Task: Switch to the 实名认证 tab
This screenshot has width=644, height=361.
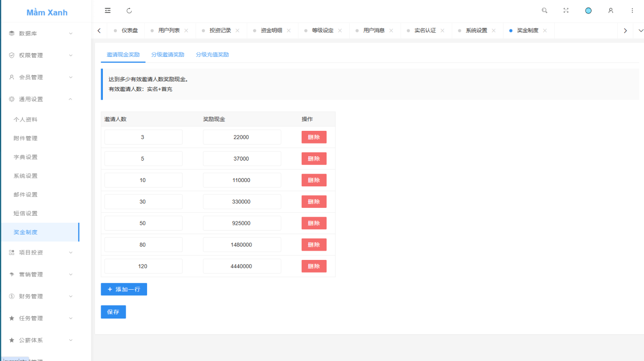Action: (425, 31)
